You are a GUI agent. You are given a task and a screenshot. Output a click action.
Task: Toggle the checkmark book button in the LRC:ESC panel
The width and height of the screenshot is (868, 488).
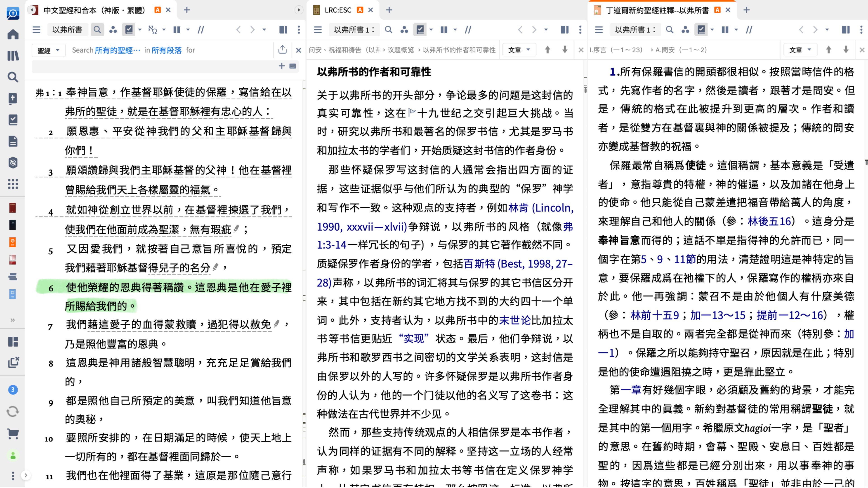420,30
